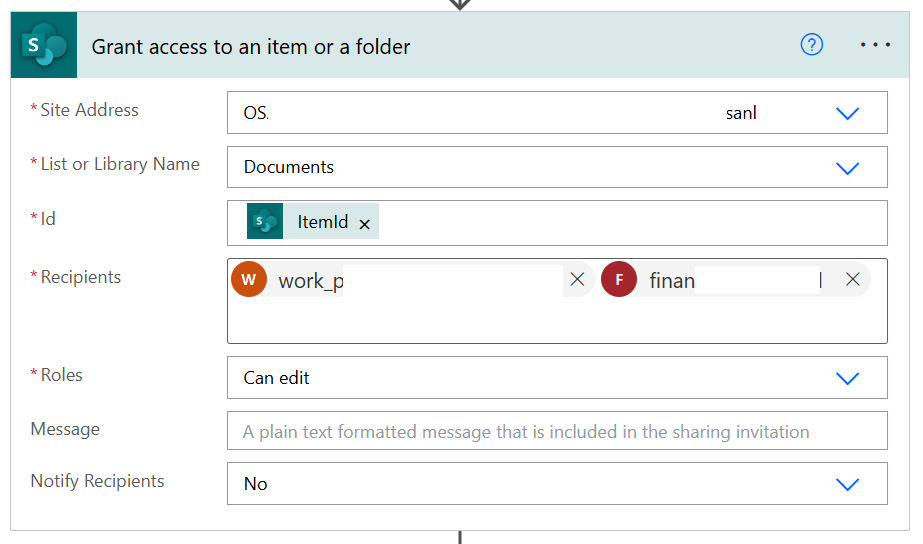Click the red F recipient avatar
Viewport: 923px width, 544px height.
pos(619,280)
